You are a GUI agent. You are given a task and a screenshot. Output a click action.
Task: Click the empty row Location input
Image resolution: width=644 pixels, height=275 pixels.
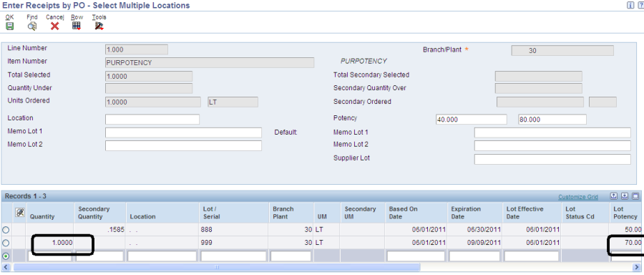click(x=162, y=256)
